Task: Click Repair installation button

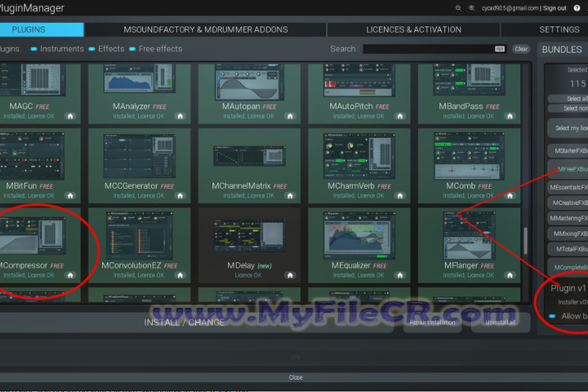Action: tap(432, 323)
